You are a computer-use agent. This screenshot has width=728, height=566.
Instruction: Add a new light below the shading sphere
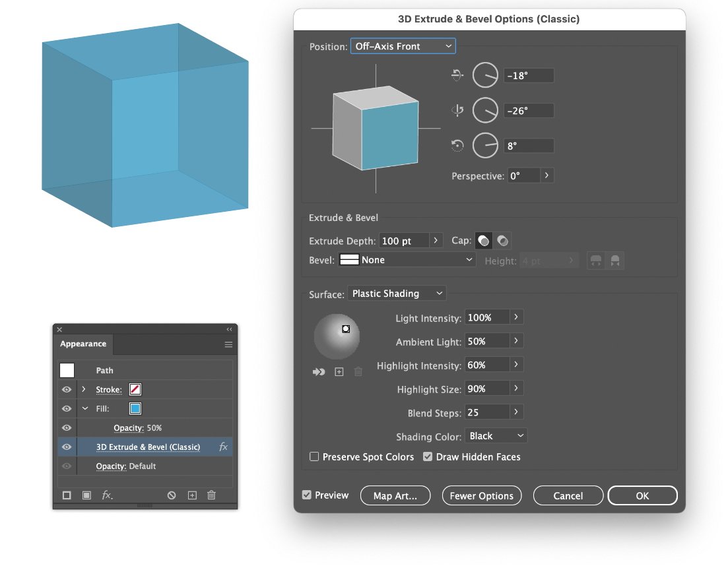click(x=339, y=371)
